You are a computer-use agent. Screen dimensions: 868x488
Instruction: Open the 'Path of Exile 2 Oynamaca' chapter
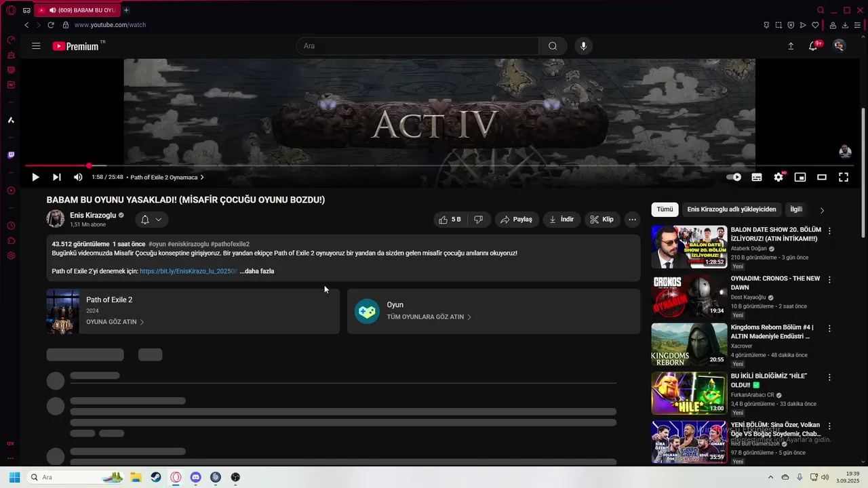[167, 178]
